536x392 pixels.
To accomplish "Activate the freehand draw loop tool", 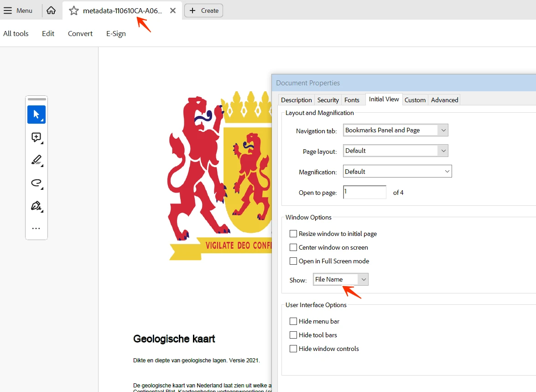I will [36, 183].
